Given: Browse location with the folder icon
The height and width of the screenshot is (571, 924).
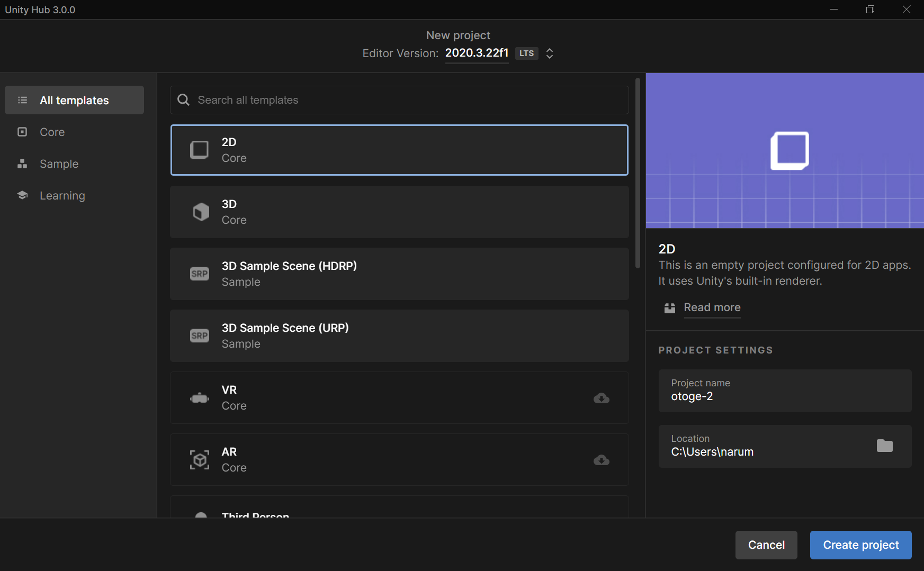Looking at the screenshot, I should (885, 446).
